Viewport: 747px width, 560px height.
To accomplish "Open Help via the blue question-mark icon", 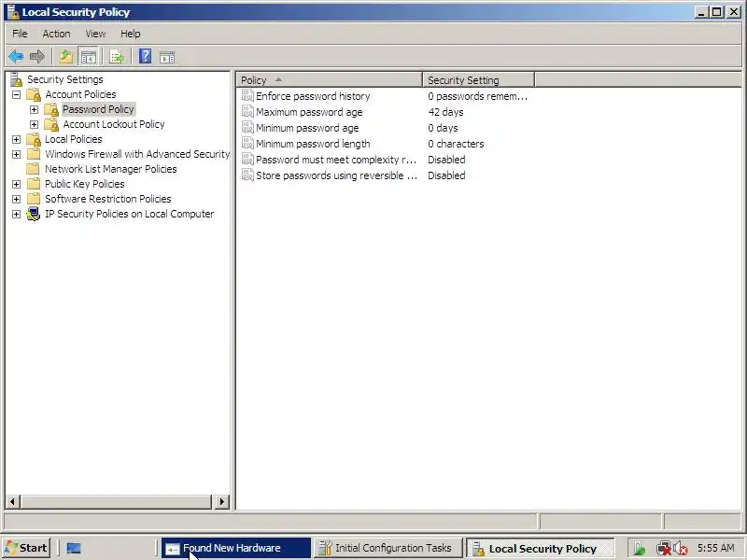I will (146, 57).
